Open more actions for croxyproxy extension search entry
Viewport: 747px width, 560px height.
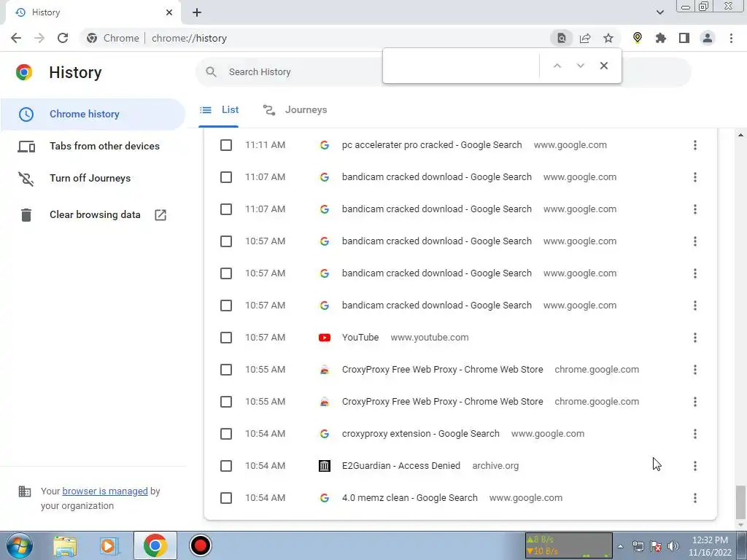coord(695,434)
